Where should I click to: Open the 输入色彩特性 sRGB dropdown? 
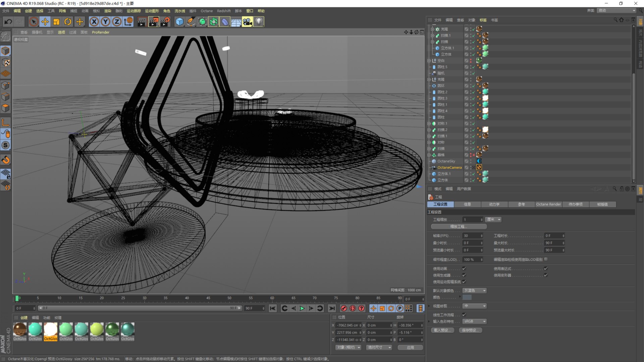pos(475,321)
